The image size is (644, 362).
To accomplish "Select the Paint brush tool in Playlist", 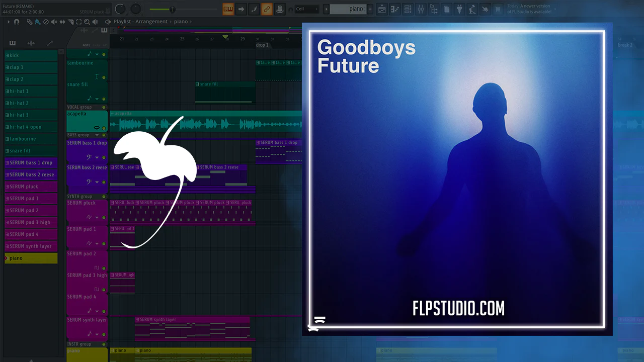I will coord(38,22).
